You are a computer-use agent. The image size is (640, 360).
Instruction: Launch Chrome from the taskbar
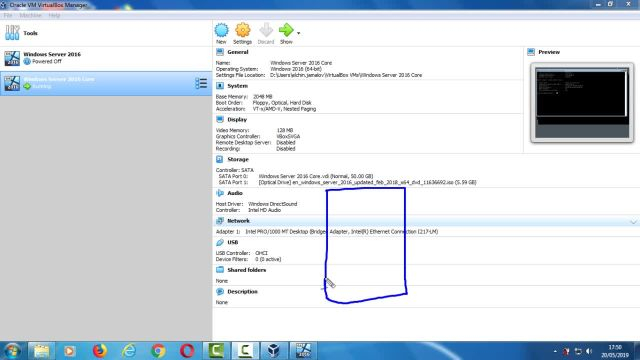point(158,351)
